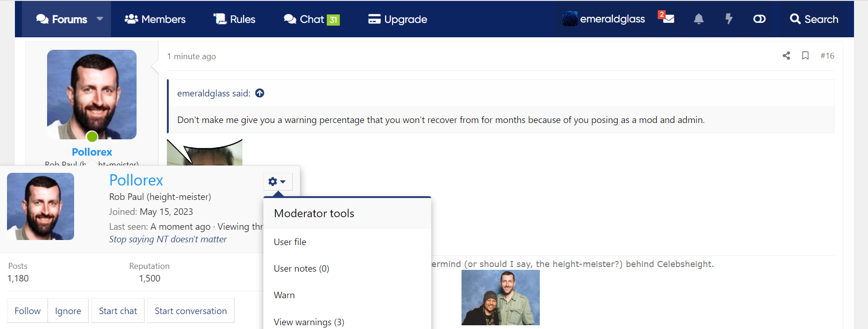Viewport: 868px width, 329px height.
Task: Select User file from Moderator tools
Action: [290, 242]
